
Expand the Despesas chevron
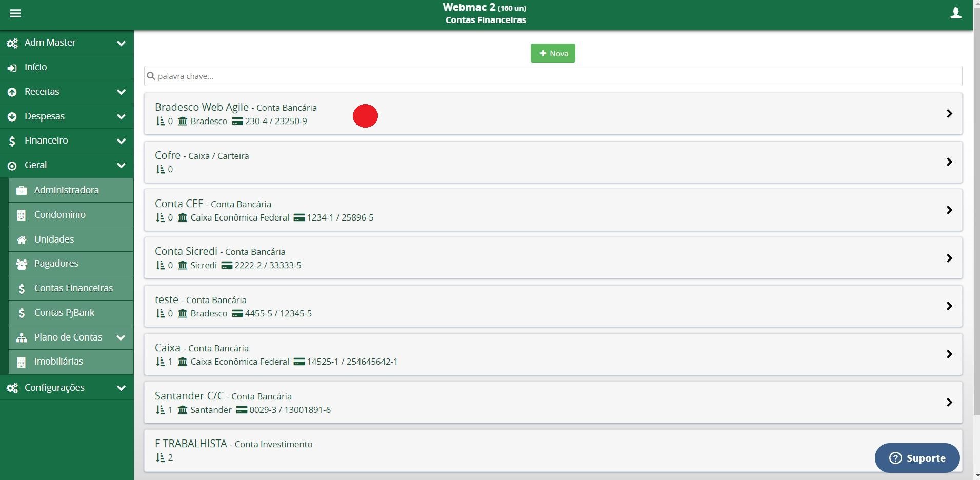click(x=121, y=117)
